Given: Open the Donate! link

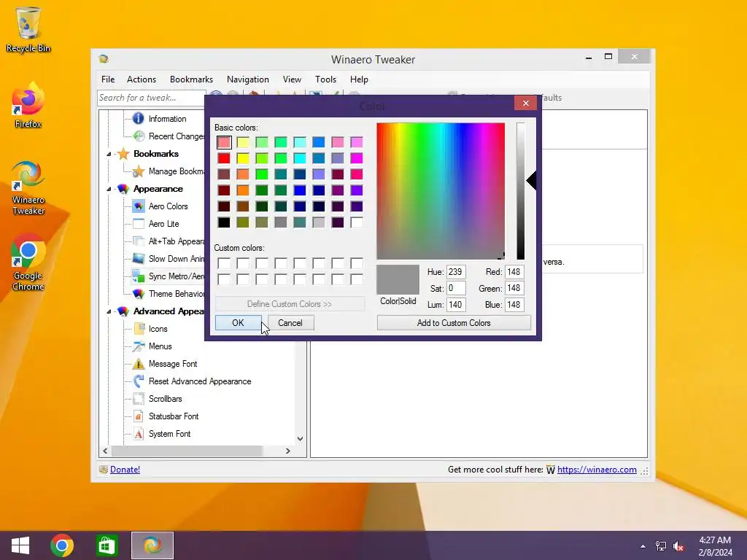Looking at the screenshot, I should 125,470.
